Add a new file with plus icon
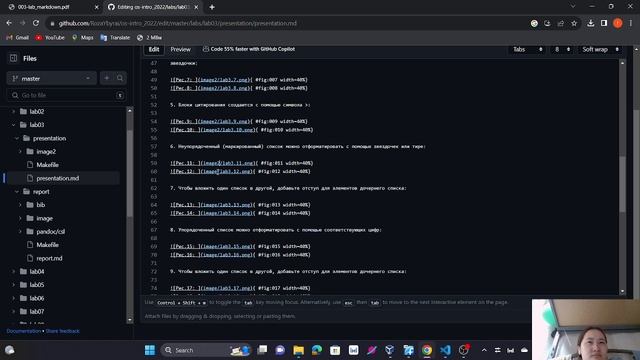Image resolution: width=640 pixels, height=360 pixels. [107, 78]
